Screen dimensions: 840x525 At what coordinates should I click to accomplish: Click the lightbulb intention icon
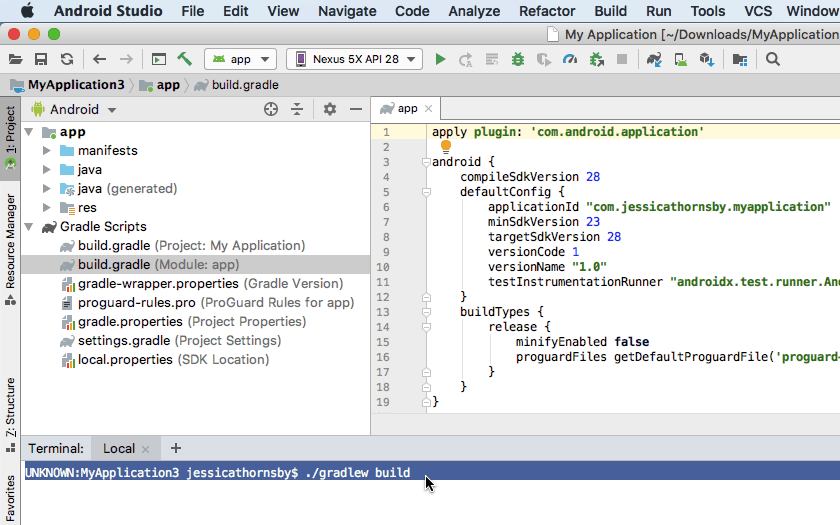[446, 147]
